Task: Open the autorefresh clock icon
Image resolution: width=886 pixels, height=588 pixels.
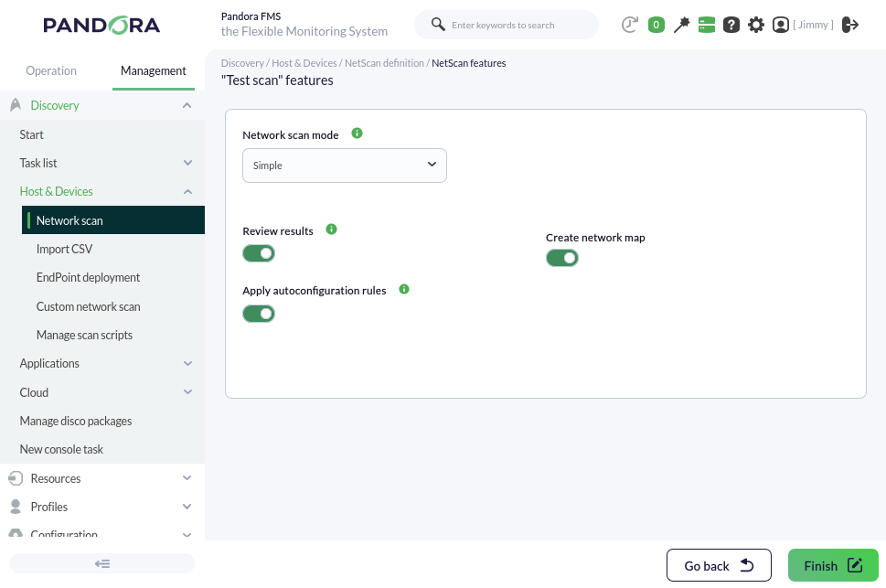Action: coord(629,25)
